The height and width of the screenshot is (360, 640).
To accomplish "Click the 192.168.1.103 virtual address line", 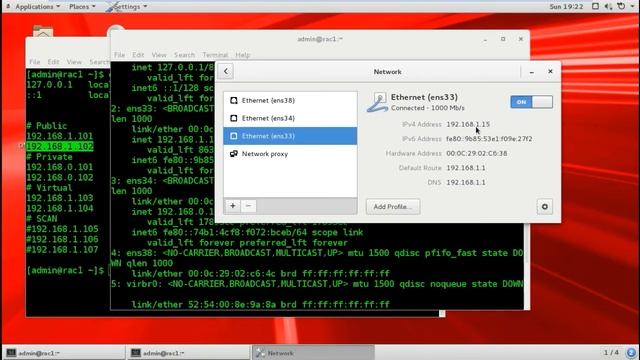I will (x=60, y=198).
